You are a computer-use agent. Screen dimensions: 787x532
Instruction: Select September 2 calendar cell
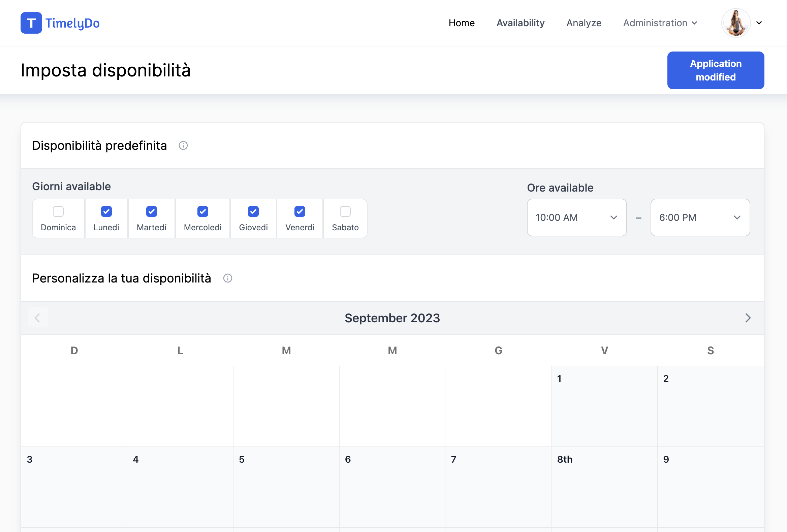(711, 406)
